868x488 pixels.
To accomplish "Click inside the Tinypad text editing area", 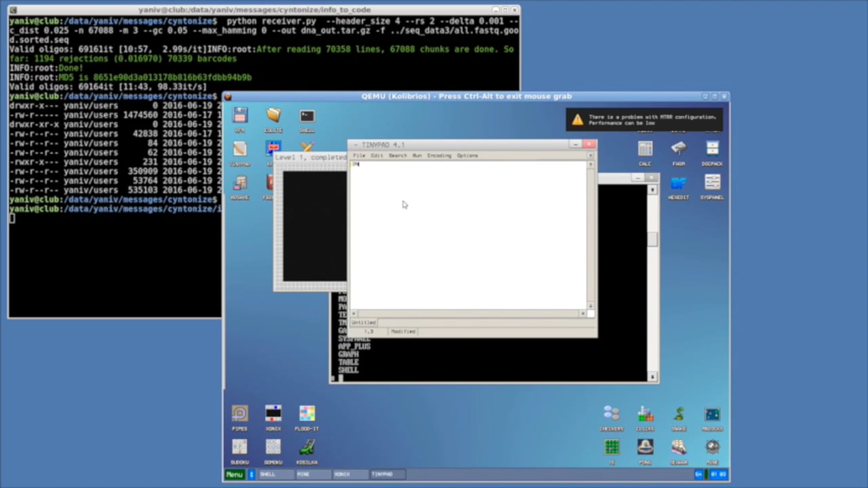I will 468,235.
